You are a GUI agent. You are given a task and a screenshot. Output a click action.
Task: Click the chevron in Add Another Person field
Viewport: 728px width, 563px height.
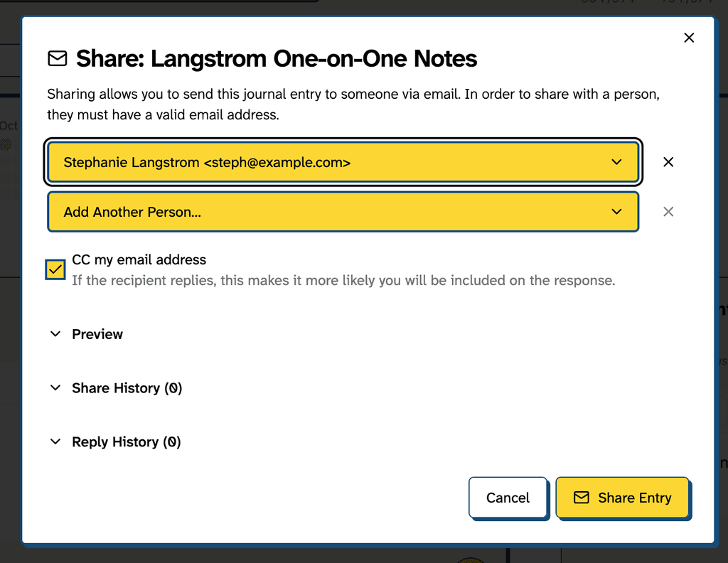coord(616,212)
